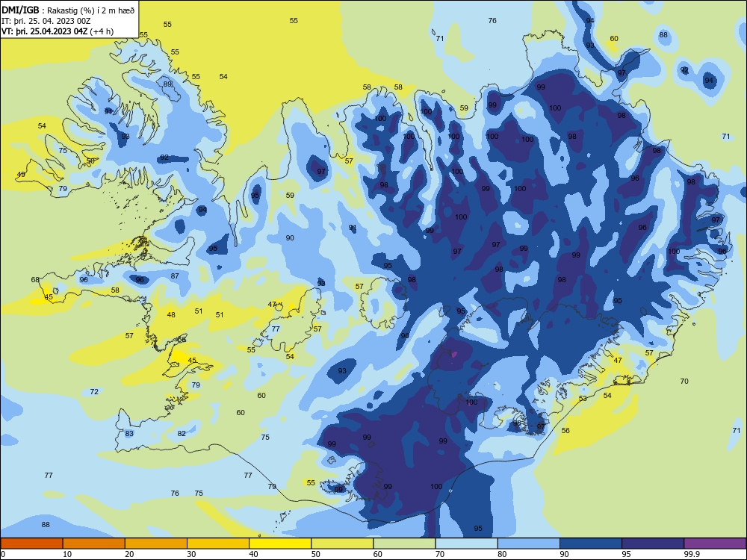Viewport: 747px width, 560px height.
Task: Click the 70–80 light blue legend swatch
Action: click(466, 544)
